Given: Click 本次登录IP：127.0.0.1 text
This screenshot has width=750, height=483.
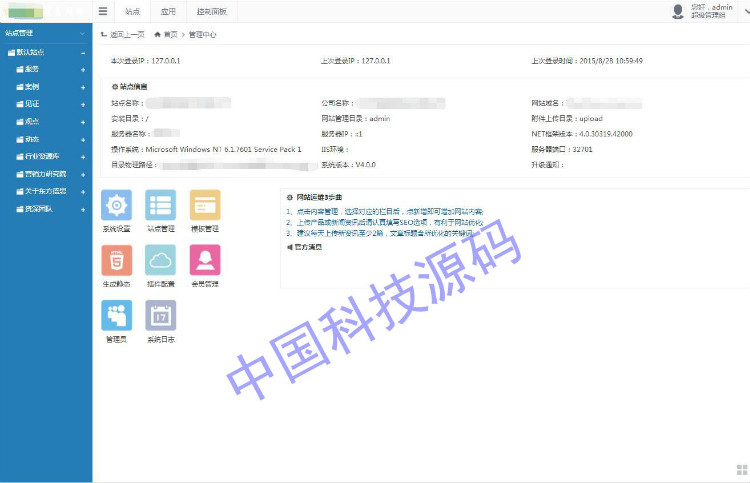Looking at the screenshot, I should [x=145, y=61].
